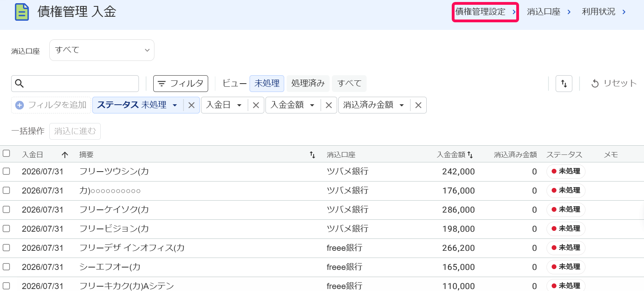644x291 pixels.
Task: Click the green document icon beside 債権管理 入金
Action: pos(22,12)
